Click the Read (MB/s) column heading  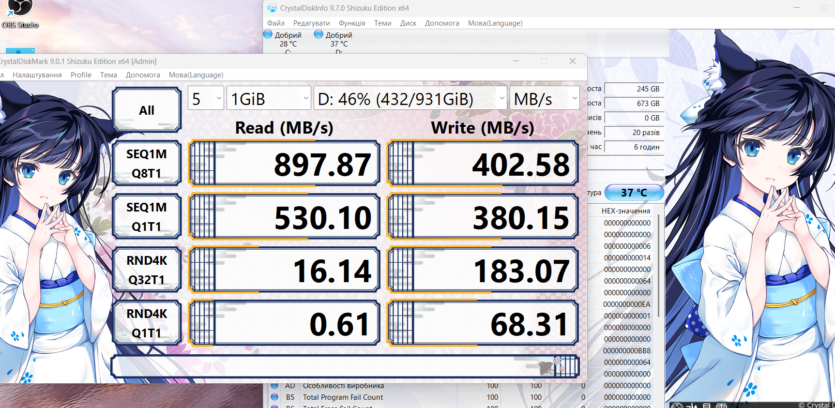click(x=284, y=128)
